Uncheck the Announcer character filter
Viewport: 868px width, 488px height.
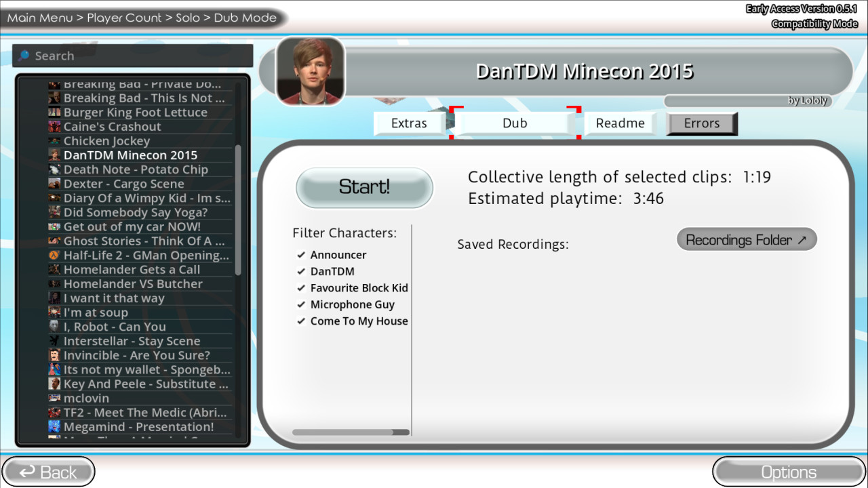pyautogui.click(x=301, y=255)
